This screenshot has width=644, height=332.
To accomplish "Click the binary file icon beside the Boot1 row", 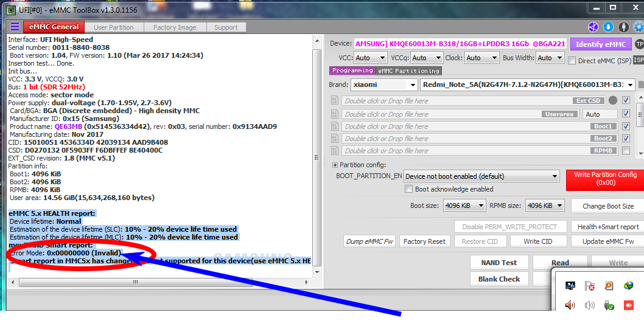I will pos(335,126).
